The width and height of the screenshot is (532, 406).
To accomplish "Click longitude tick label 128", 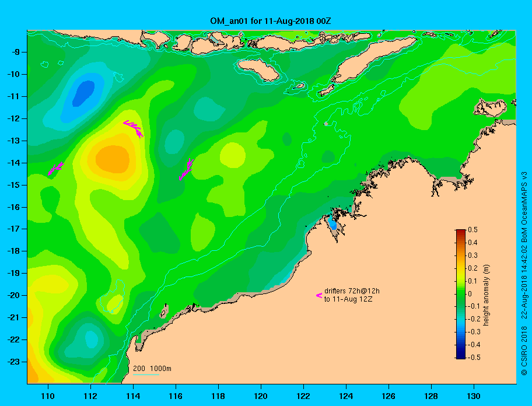I will [x=431, y=396].
